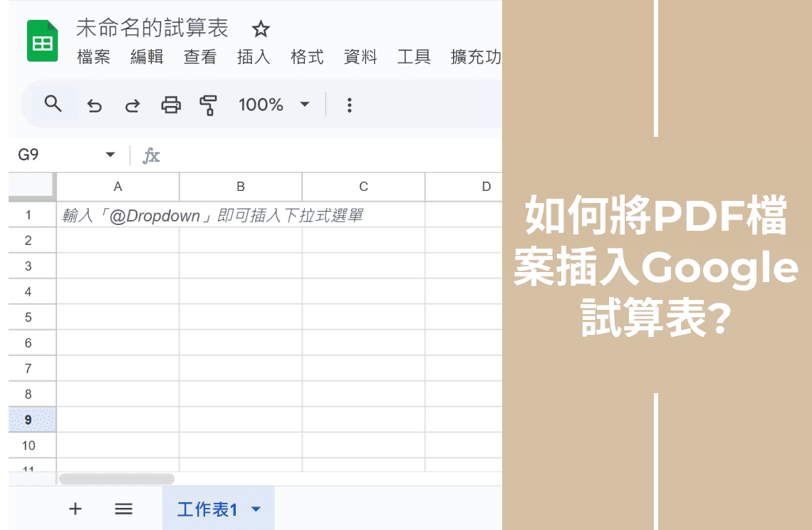Open the 檔案 menu
The height and width of the screenshot is (530, 812).
click(x=94, y=57)
